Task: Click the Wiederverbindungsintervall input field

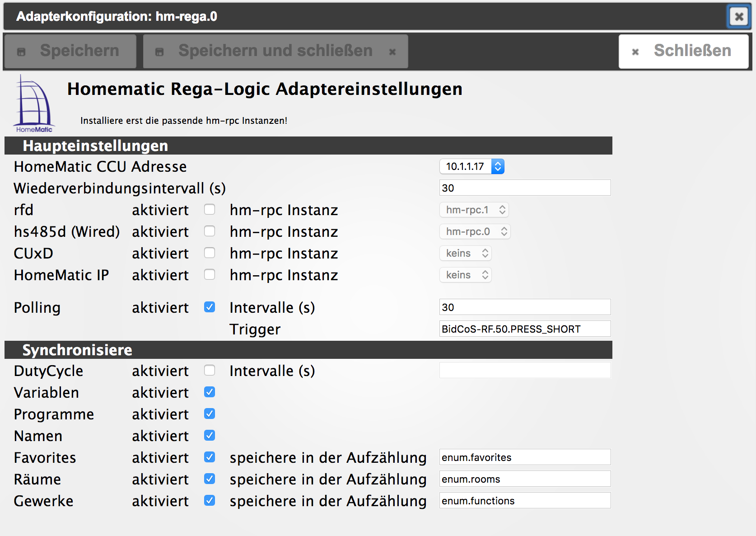Action: coord(525,188)
